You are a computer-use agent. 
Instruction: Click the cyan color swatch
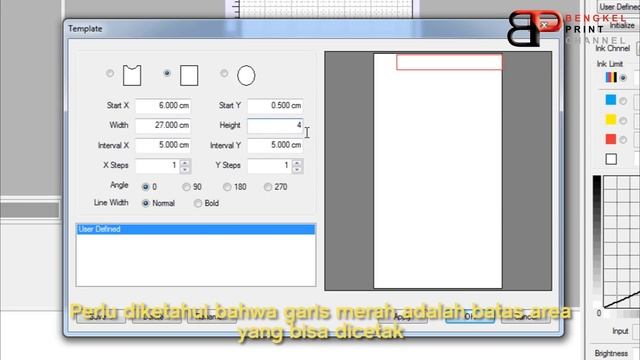pos(611,100)
